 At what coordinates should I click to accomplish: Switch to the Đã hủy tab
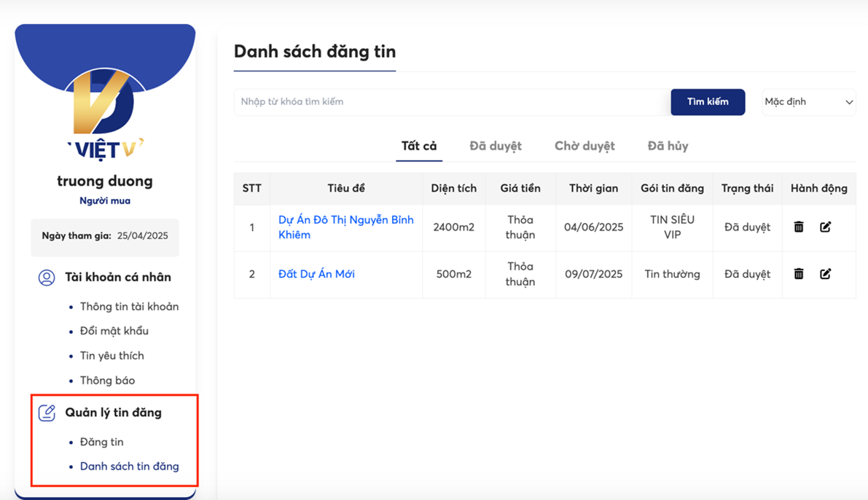coord(668,147)
